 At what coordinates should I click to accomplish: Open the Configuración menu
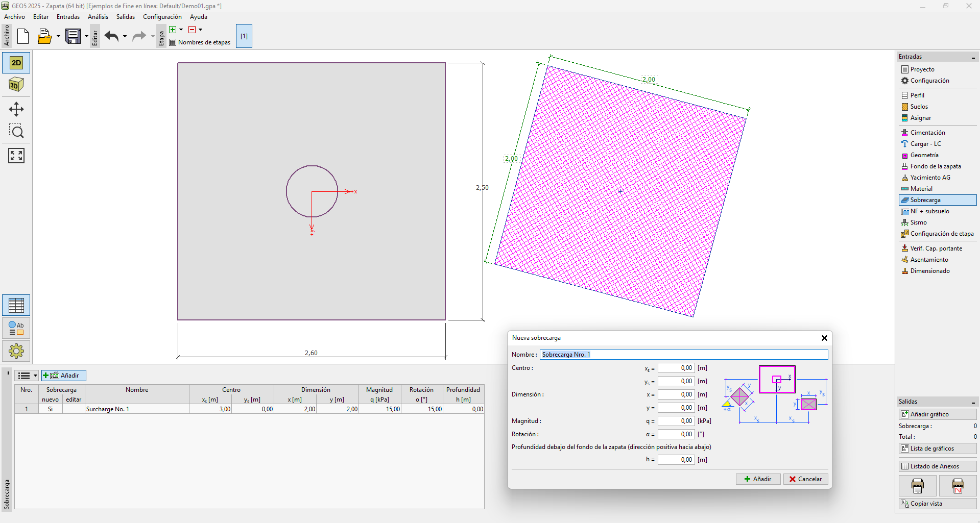[162, 17]
